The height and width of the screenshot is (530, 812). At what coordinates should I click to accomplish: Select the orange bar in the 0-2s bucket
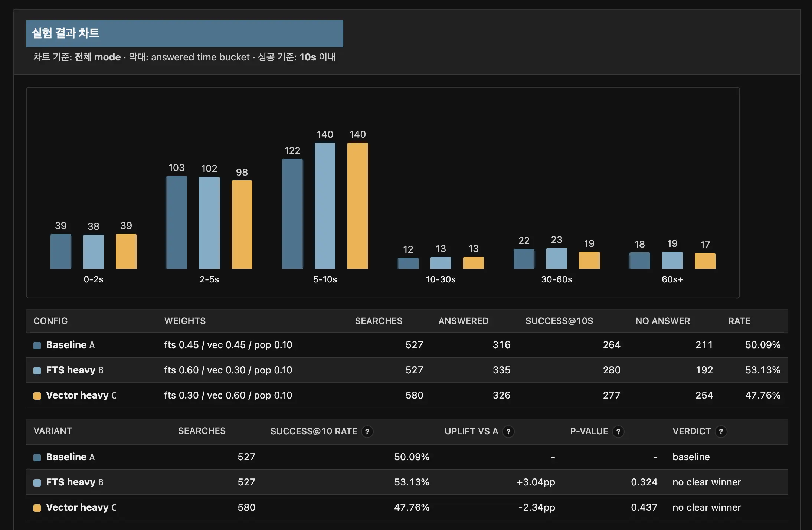click(126, 251)
